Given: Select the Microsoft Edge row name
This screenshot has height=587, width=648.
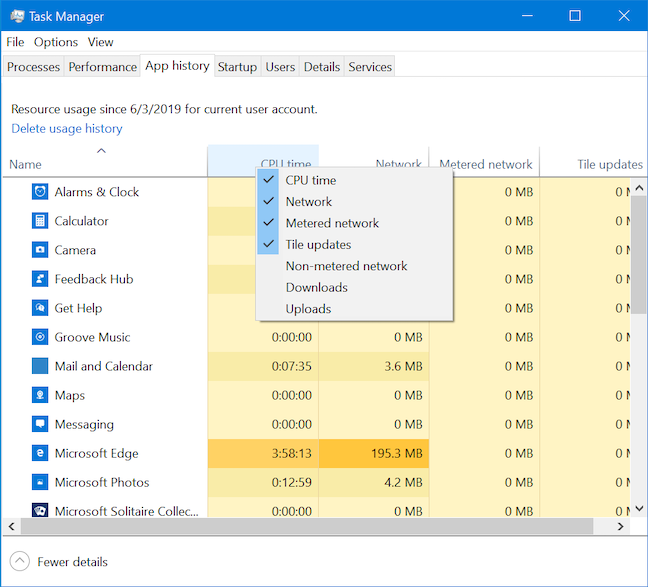Looking at the screenshot, I should pos(96,453).
